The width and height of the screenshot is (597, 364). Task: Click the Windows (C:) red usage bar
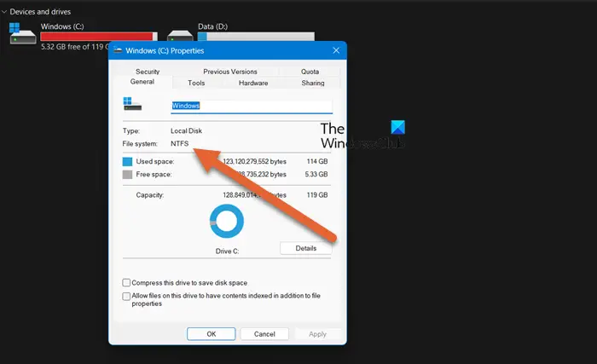click(99, 37)
